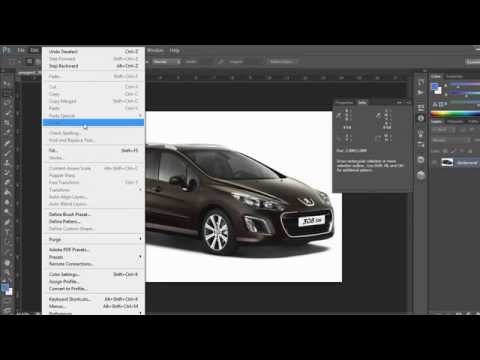Click the Info panel icon in dock
This screenshot has width=480, height=360.
(421, 118)
